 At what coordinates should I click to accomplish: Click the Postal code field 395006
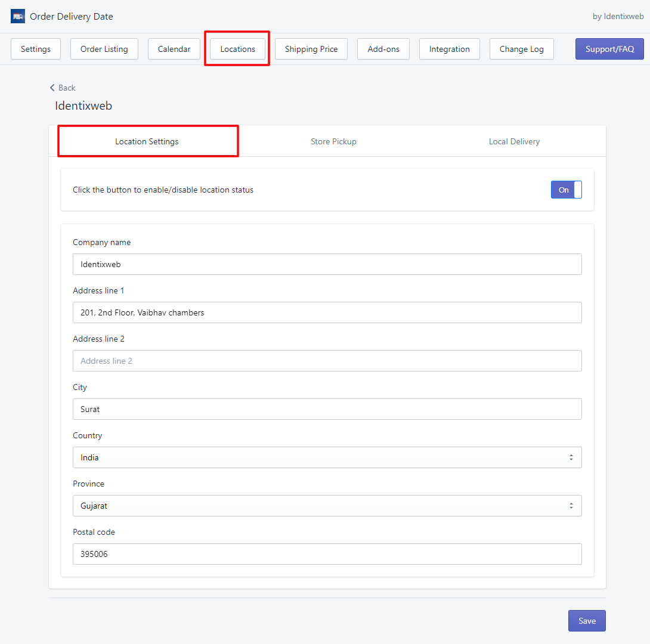[x=327, y=554]
